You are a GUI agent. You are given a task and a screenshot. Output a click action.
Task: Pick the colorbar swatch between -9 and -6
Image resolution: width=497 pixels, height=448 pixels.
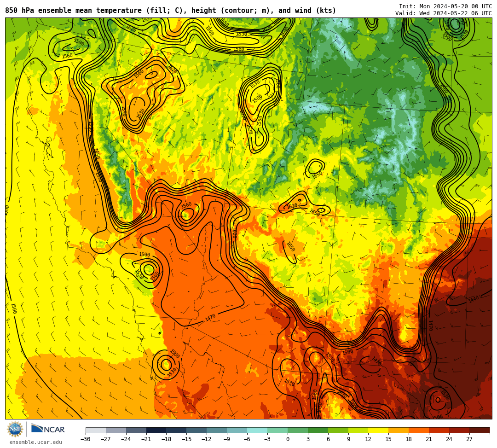coord(237,430)
